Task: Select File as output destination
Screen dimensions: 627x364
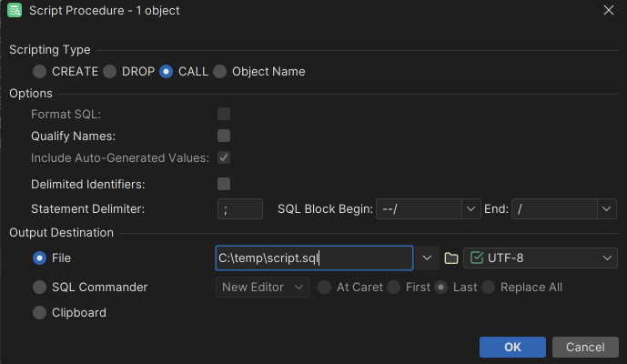Action: point(40,258)
